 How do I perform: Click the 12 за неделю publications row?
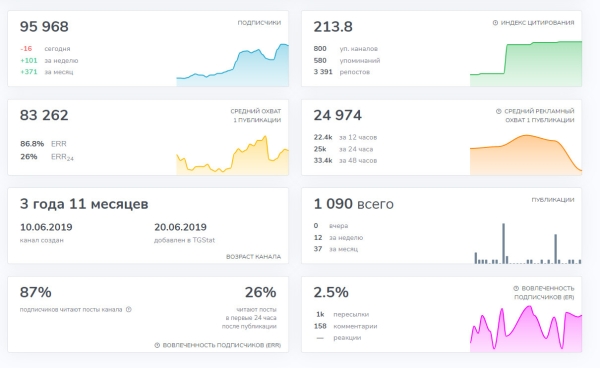pos(338,238)
